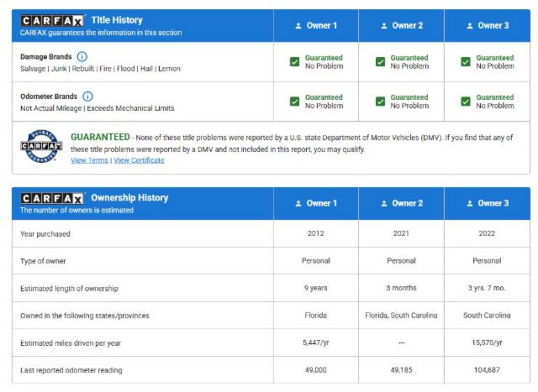Viewport: 538px width, 392px height.
Task: Click Damage Brands green checkmark for Owner 2
Action: tap(380, 62)
